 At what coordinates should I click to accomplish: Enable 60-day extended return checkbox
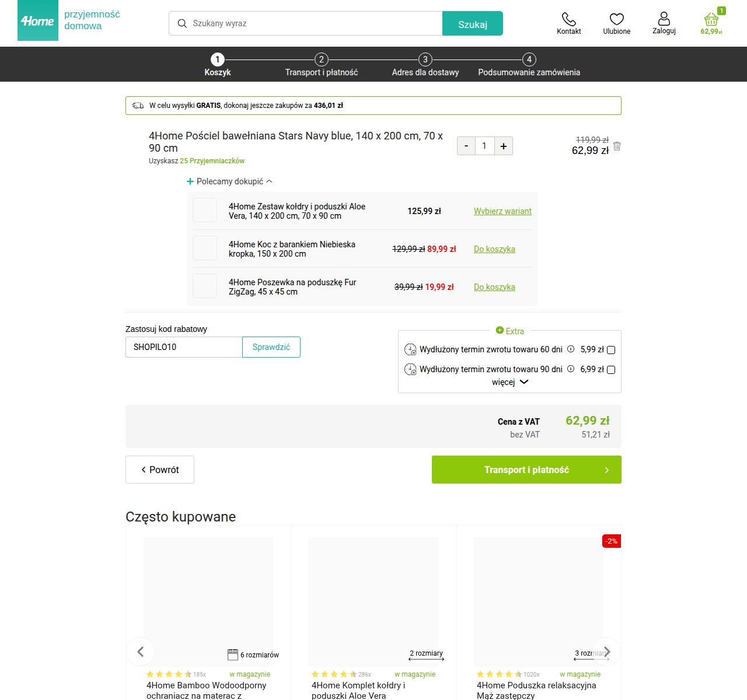tap(611, 350)
